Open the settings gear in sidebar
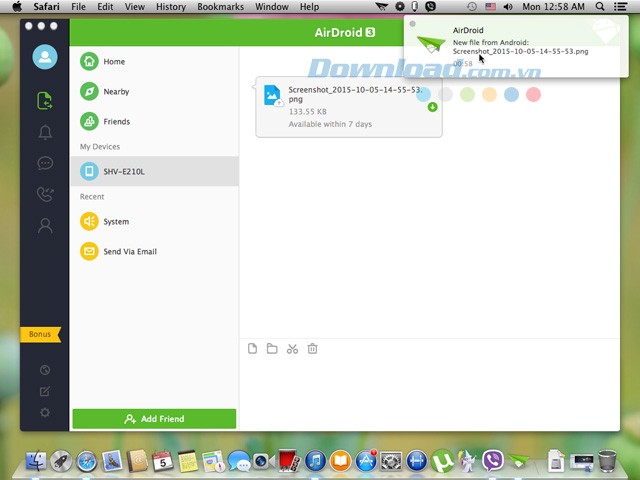Viewport: 640px width, 480px height. (x=45, y=412)
